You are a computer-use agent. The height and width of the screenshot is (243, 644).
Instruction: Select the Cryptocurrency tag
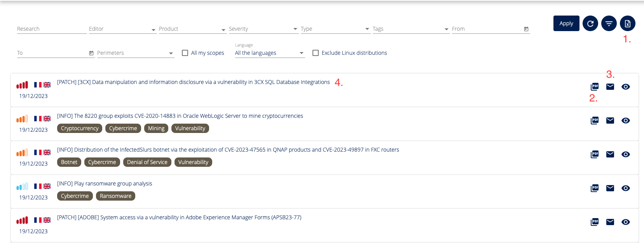tap(80, 128)
